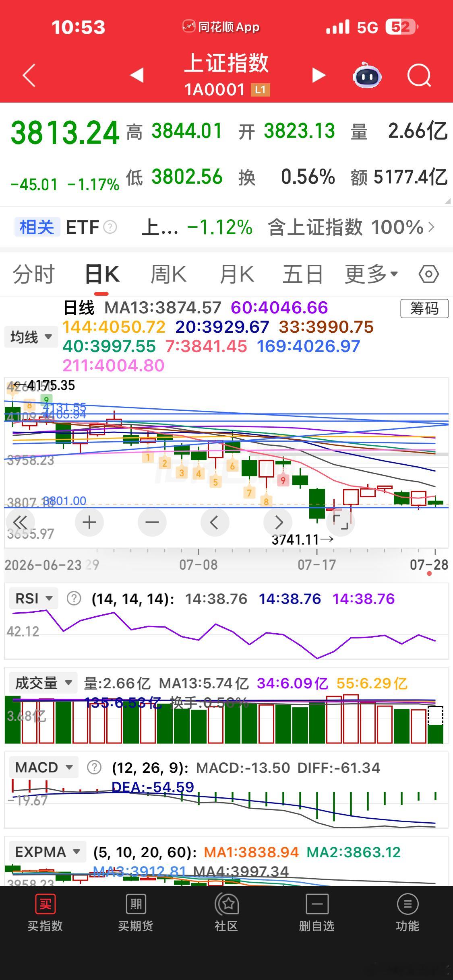Screen dimensions: 453x980
Task: Open 筹码 chip distribution button
Action: point(424,309)
